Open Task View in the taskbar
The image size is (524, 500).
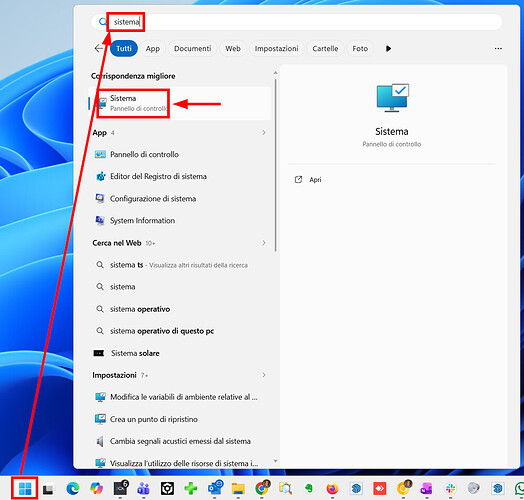[48, 489]
